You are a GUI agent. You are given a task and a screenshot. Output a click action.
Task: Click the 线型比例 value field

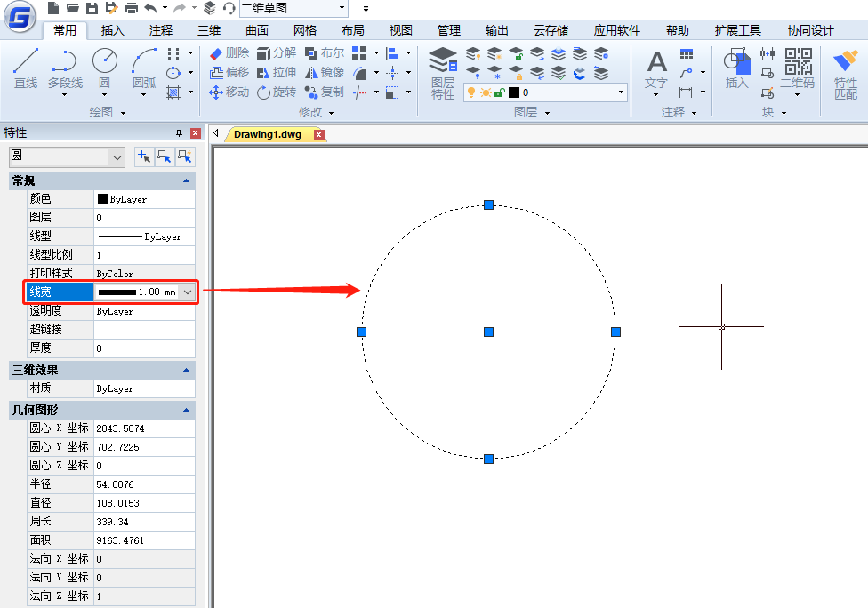tap(144, 255)
